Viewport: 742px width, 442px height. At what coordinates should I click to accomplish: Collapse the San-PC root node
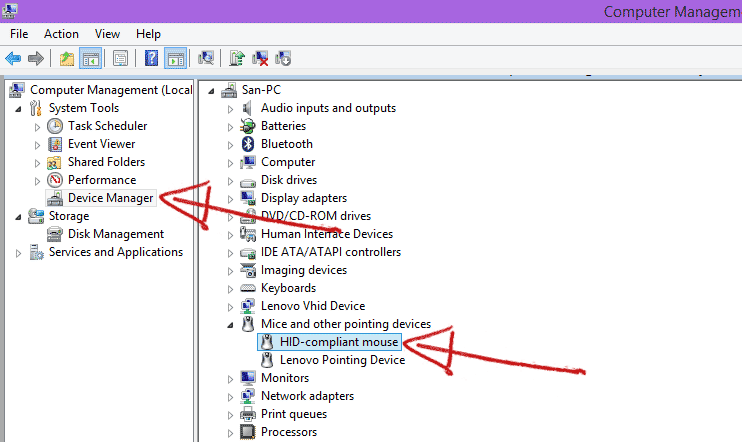point(212,91)
